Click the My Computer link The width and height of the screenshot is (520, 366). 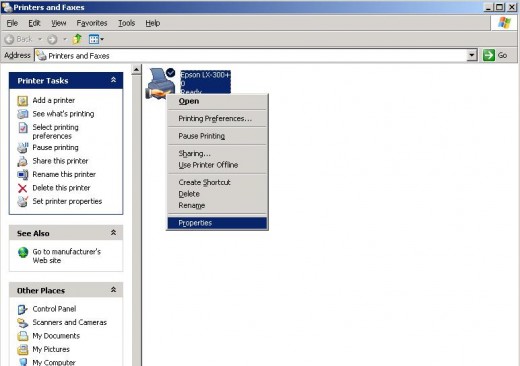coord(54,362)
